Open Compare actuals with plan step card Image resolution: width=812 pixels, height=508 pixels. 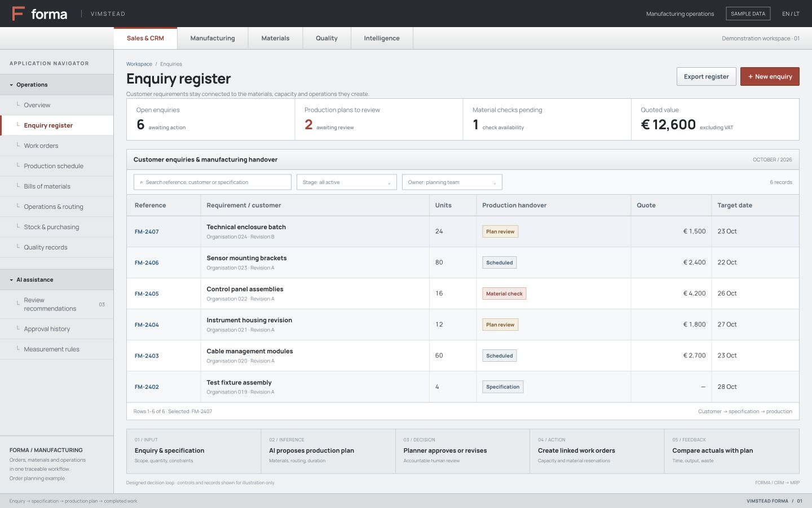tap(731, 451)
